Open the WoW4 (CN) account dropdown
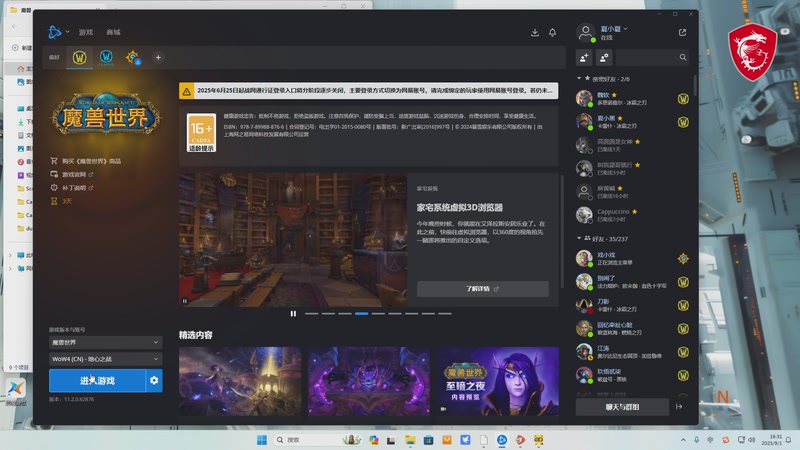Screen dimensions: 800x450 point(106,359)
